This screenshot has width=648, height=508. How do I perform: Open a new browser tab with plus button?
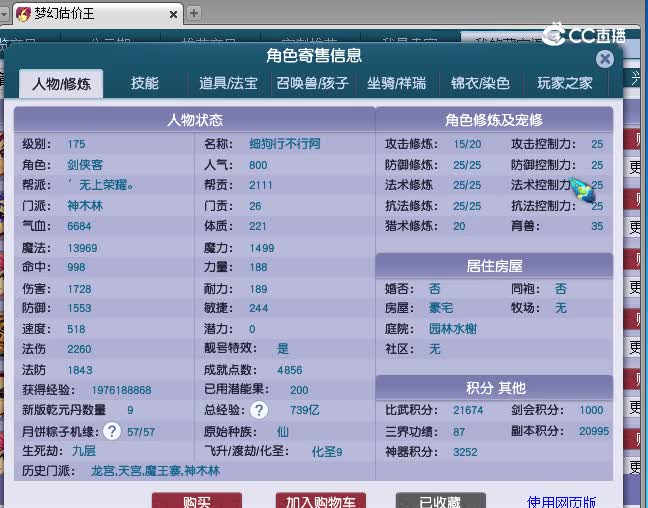tap(194, 13)
